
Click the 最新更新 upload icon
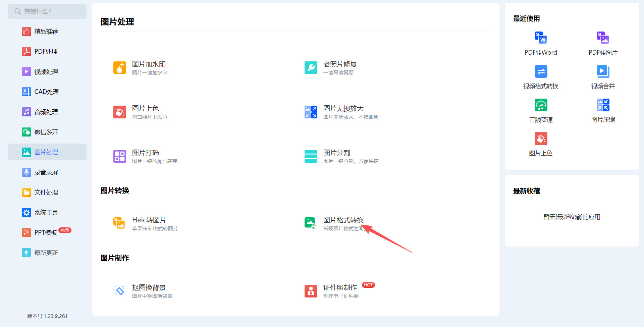(x=26, y=253)
